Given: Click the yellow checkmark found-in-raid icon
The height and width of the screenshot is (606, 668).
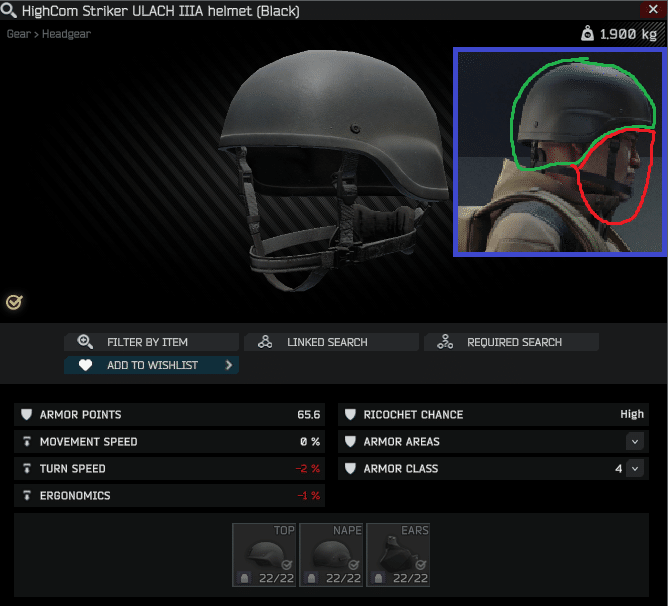Looking at the screenshot, I should tap(14, 302).
